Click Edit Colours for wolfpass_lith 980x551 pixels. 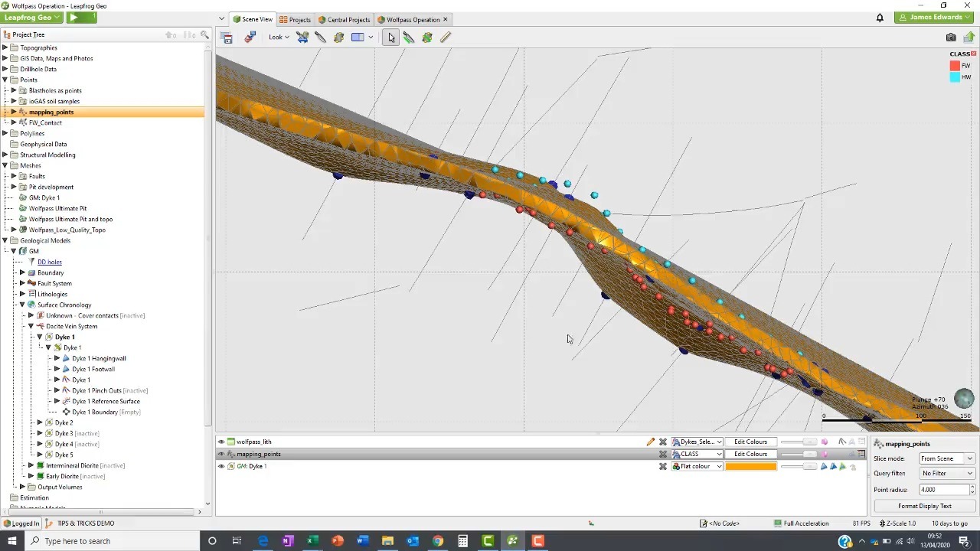(x=750, y=442)
